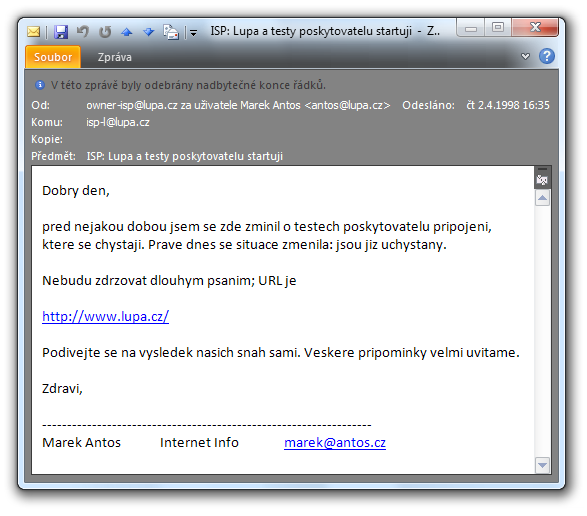Click the icon above the vertical scrollbar
Screen dimensions: 587x516
[x=542, y=178]
